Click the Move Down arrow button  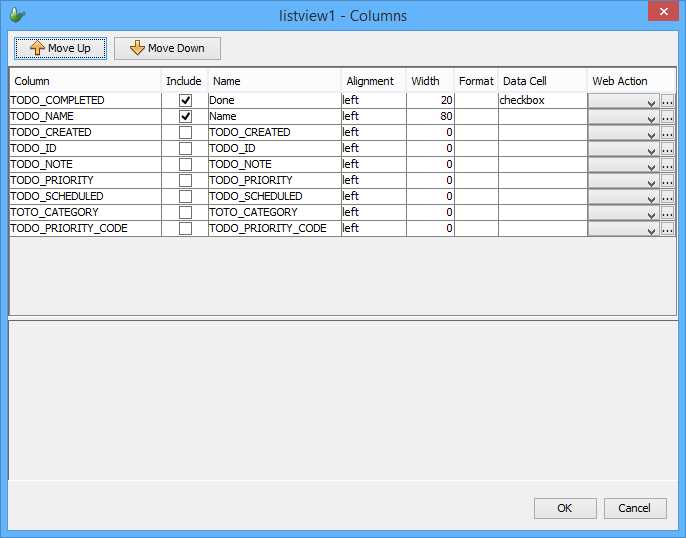click(167, 48)
